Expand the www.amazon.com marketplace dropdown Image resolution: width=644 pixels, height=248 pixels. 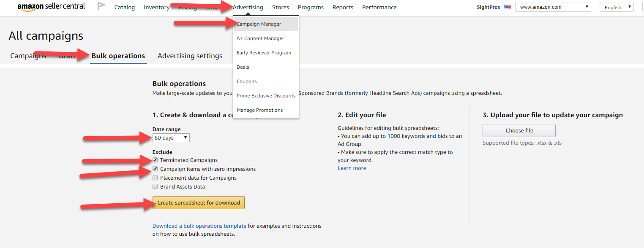click(x=553, y=7)
